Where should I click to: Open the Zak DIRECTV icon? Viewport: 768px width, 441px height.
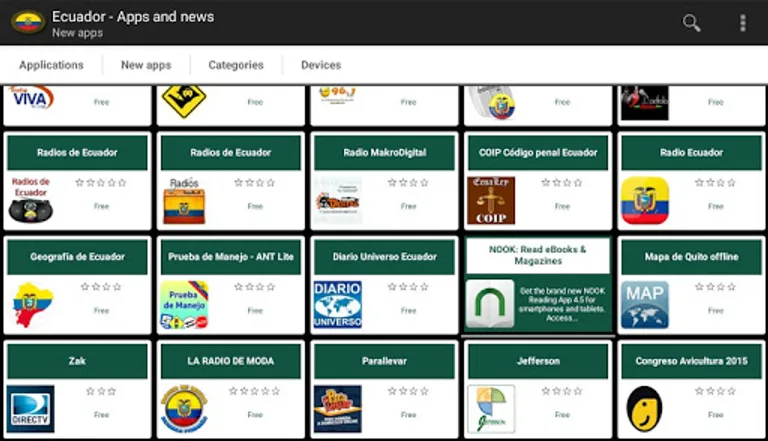31,409
